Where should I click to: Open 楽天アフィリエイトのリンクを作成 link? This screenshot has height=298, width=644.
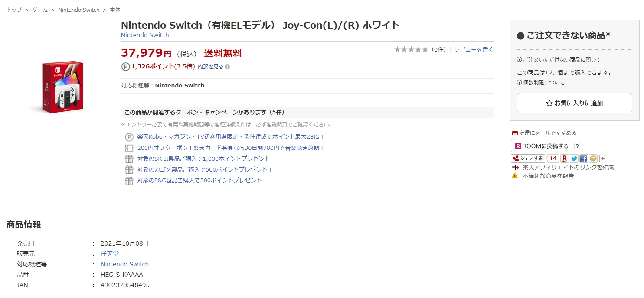(568, 167)
